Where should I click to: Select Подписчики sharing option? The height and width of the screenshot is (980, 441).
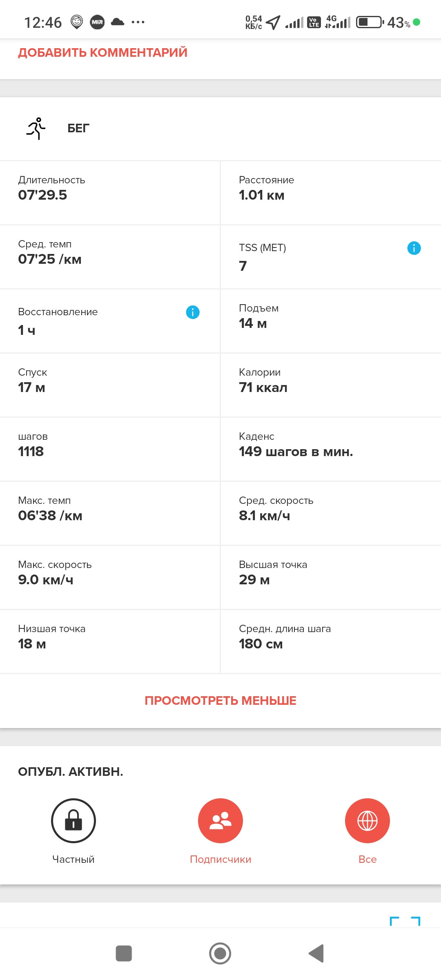(x=220, y=820)
